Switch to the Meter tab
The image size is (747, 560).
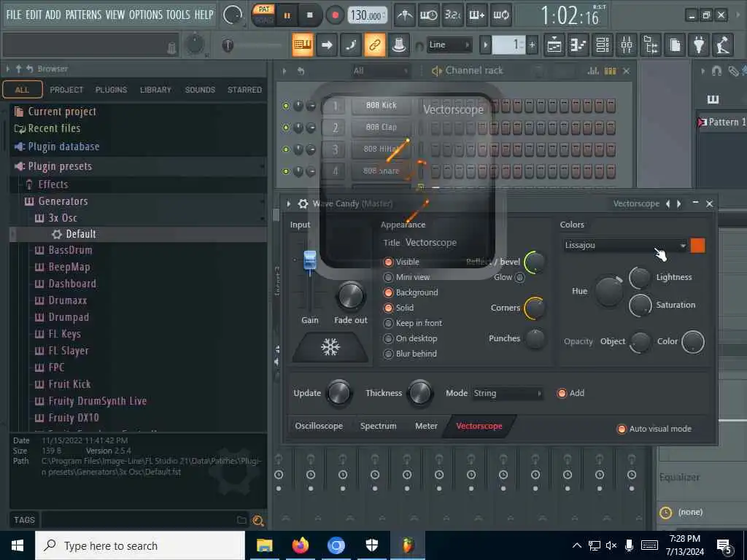click(426, 426)
